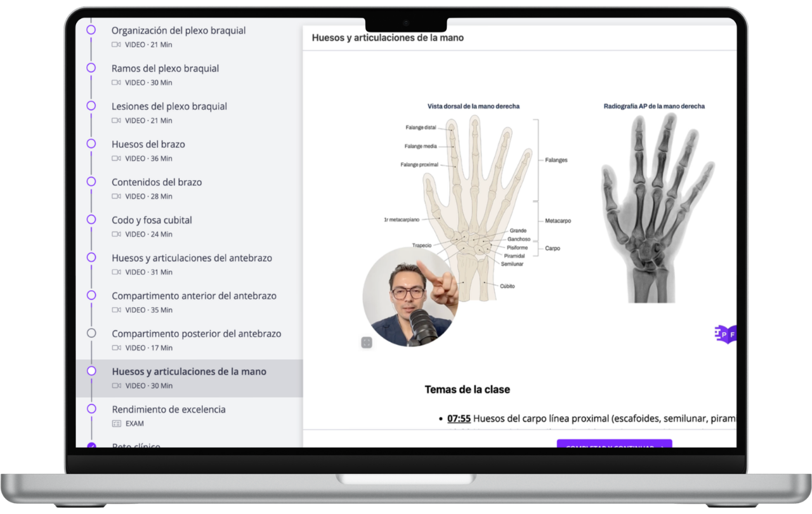Open the Rendimiento de excelencia exam
812x514 pixels.
pyautogui.click(x=169, y=410)
